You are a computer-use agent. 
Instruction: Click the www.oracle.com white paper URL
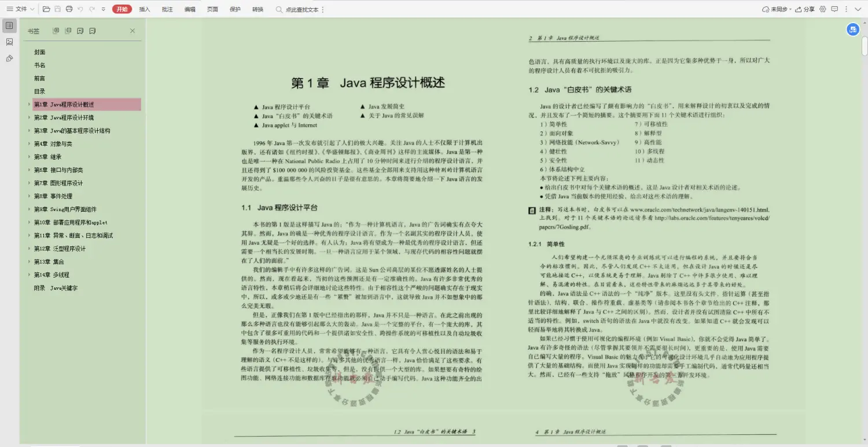click(x=700, y=209)
